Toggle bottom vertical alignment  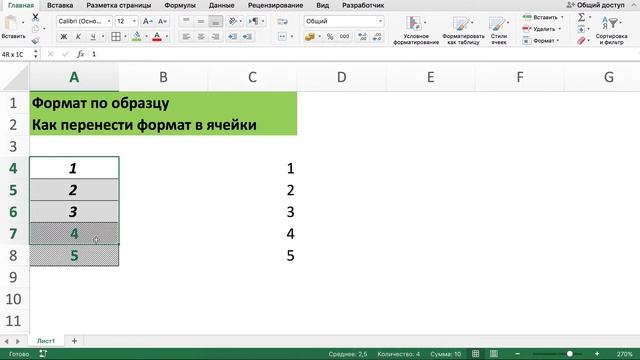click(216, 21)
